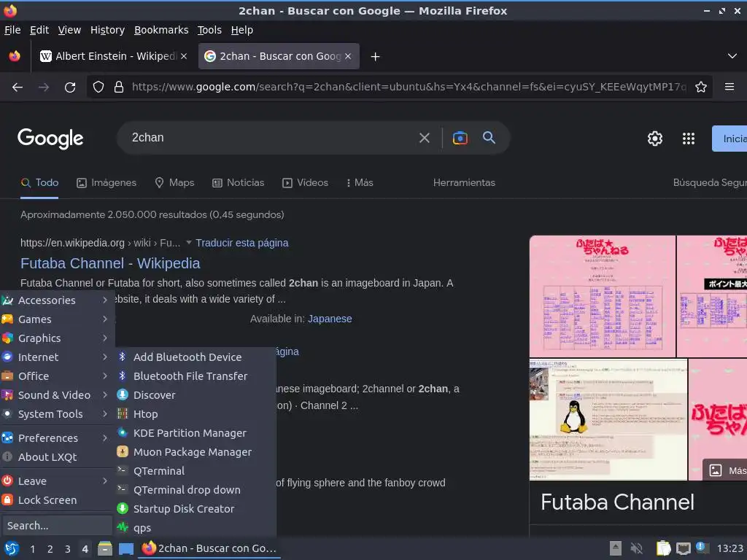The width and height of the screenshot is (747, 560).
Task: Bookmark this page with the star icon
Action: coord(701,87)
